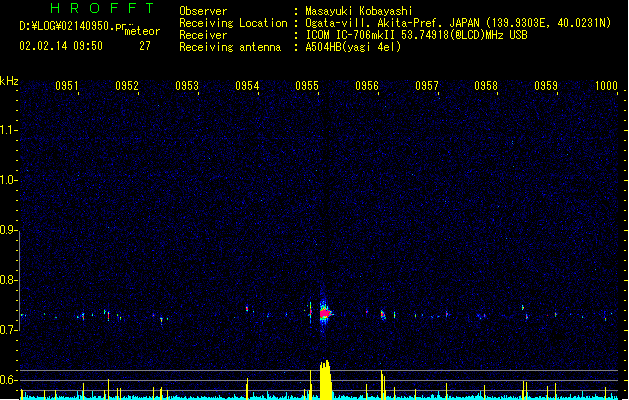Click the Observer name Masayuki Kobayashi
The height and width of the screenshot is (400, 629).
(359, 11)
